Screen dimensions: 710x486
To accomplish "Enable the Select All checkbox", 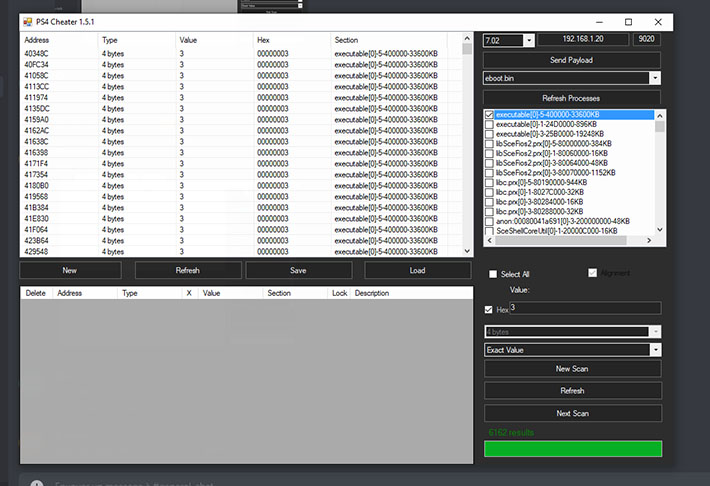I will click(x=493, y=274).
